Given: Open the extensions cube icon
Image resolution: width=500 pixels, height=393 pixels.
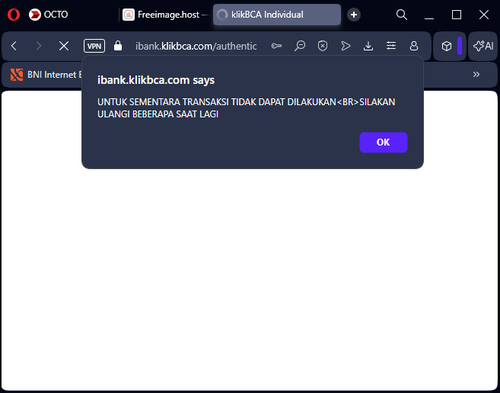Looking at the screenshot, I should 446,46.
